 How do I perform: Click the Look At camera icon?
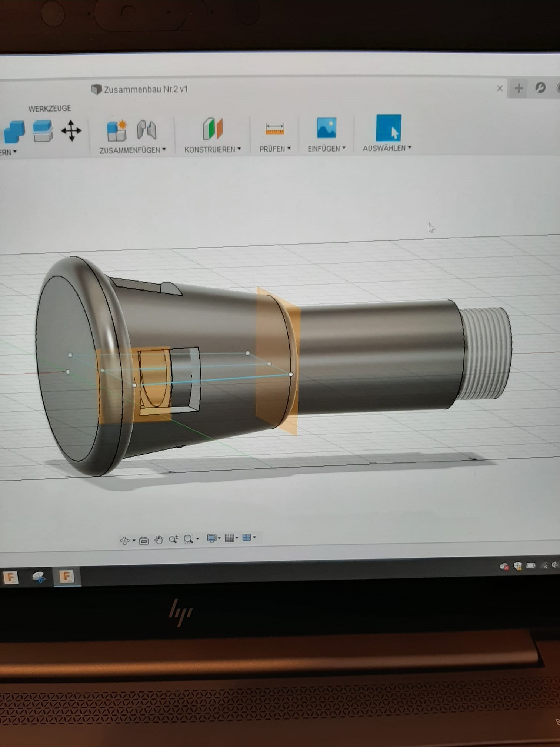pyautogui.click(x=144, y=541)
